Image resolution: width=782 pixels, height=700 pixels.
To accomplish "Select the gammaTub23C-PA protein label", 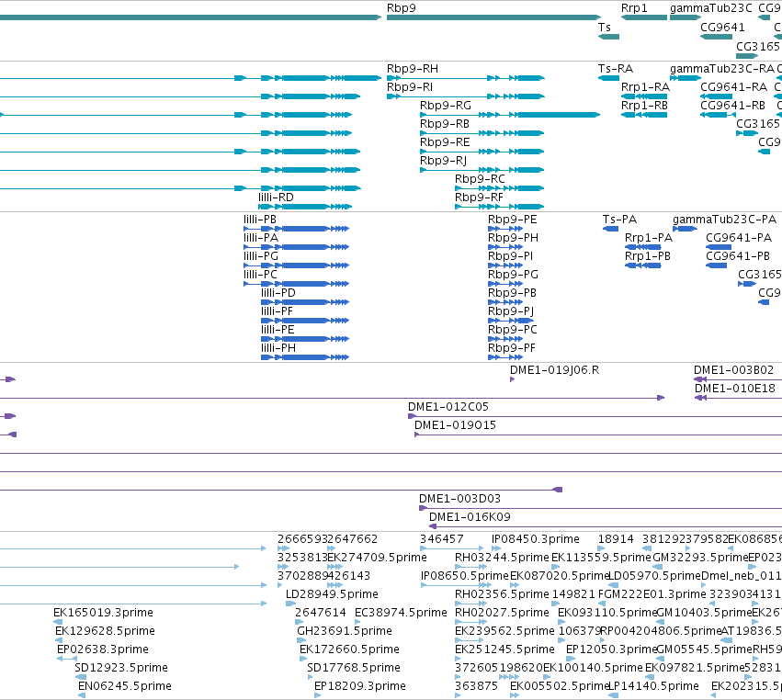I will (725, 220).
